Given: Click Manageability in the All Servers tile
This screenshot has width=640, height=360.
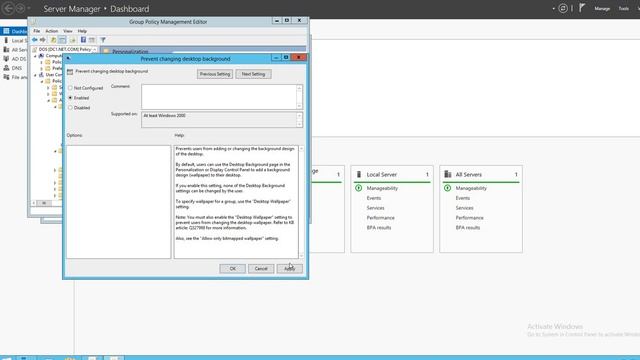Looking at the screenshot, I should 471,188.
